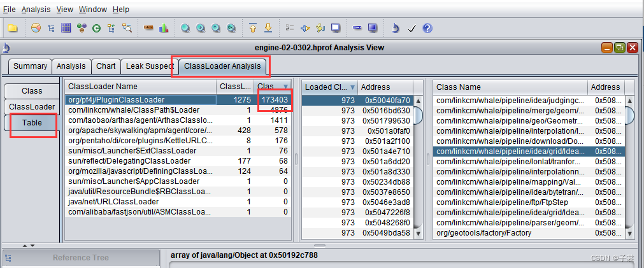
Task: Click the second blue monitor toolbar icon
Action: click(373, 28)
